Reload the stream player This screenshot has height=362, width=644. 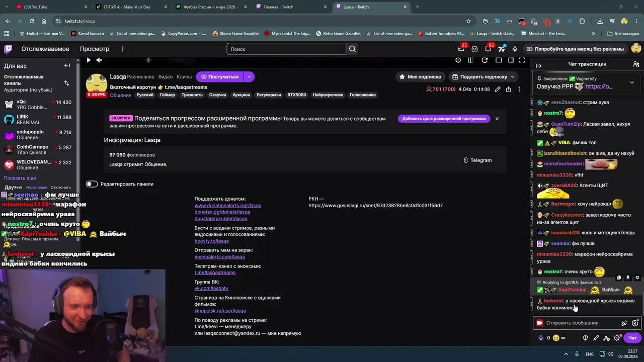tap(485, 60)
